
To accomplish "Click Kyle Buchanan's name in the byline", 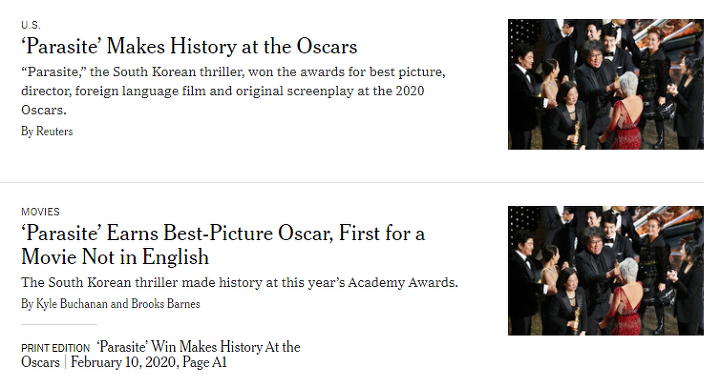I will (72, 304).
